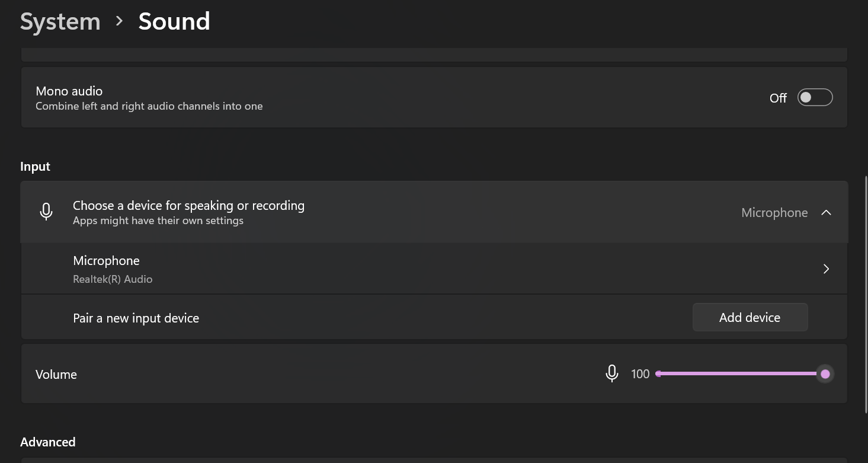Collapse the input device list chevron
The image size is (868, 463).
[x=826, y=212]
